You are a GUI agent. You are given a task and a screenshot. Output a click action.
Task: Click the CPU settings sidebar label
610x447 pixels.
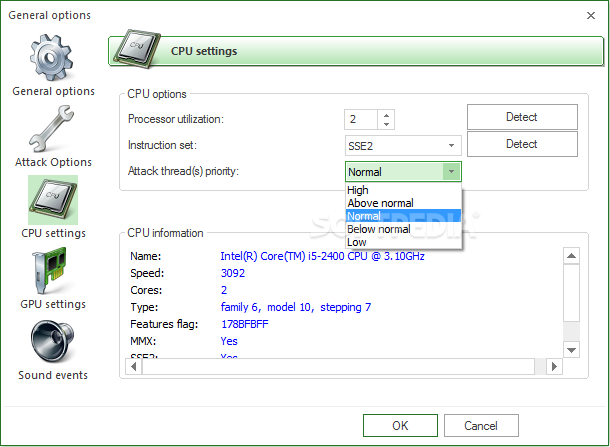(53, 233)
